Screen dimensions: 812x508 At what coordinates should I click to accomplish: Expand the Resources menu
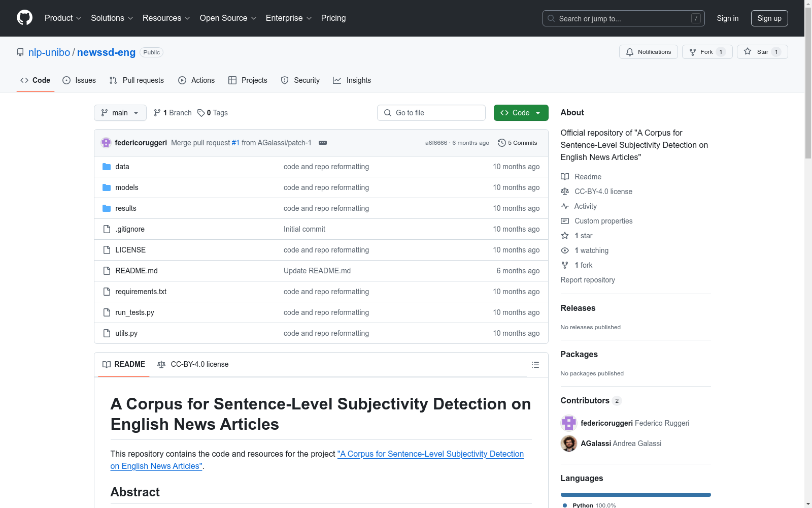(166, 18)
